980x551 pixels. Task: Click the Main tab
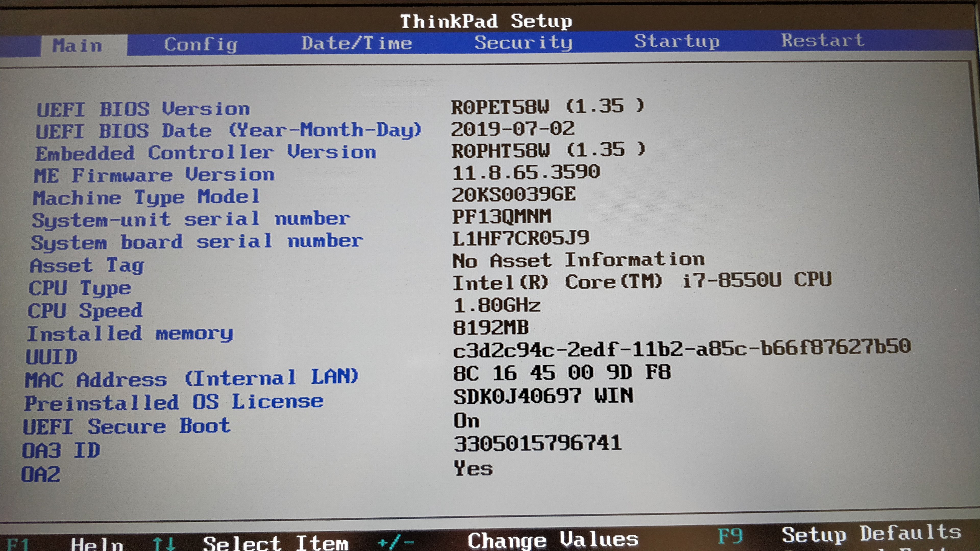coord(77,46)
